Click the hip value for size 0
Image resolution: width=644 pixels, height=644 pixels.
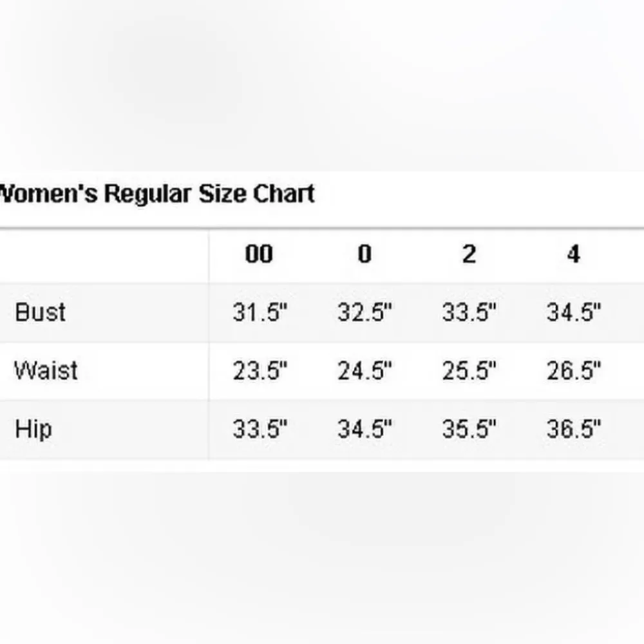click(365, 429)
